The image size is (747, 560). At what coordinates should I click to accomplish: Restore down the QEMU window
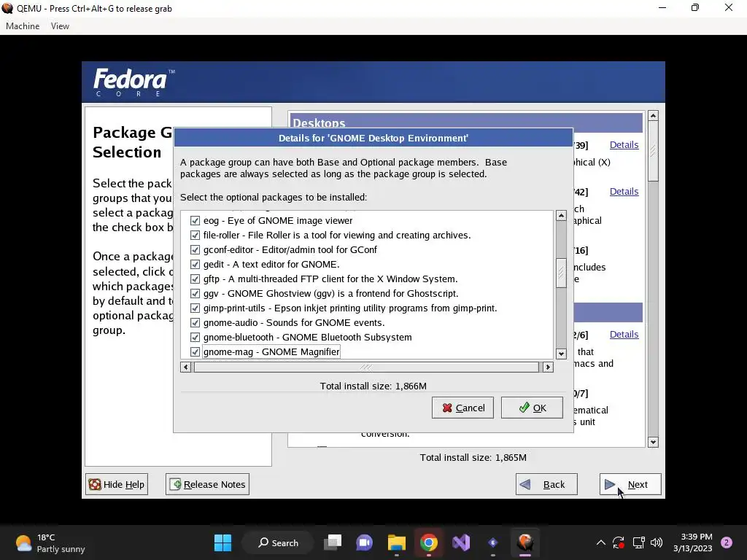(x=695, y=8)
